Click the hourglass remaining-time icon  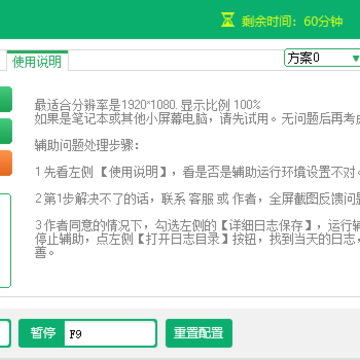(x=228, y=20)
